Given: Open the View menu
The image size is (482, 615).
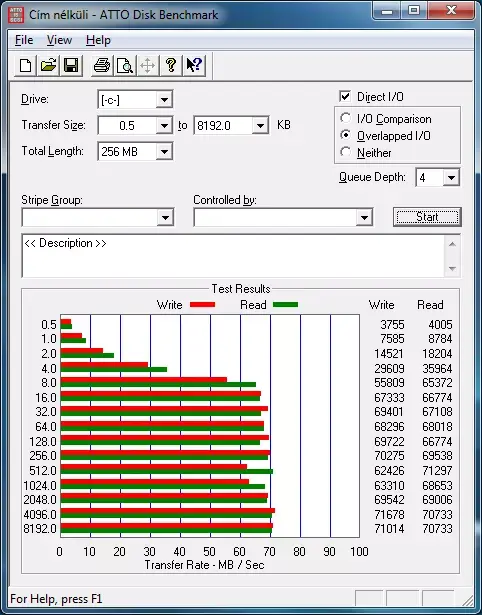Looking at the screenshot, I should [59, 40].
